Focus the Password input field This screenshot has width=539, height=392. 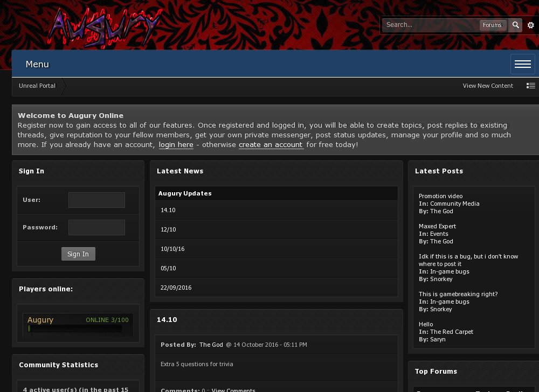tap(96, 227)
